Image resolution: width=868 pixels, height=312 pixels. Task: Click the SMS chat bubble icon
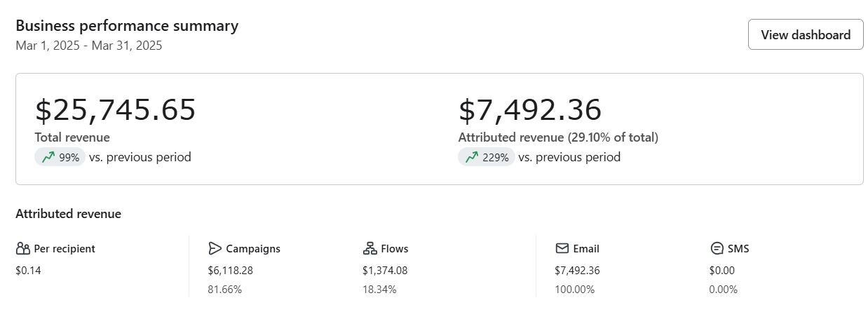click(717, 249)
